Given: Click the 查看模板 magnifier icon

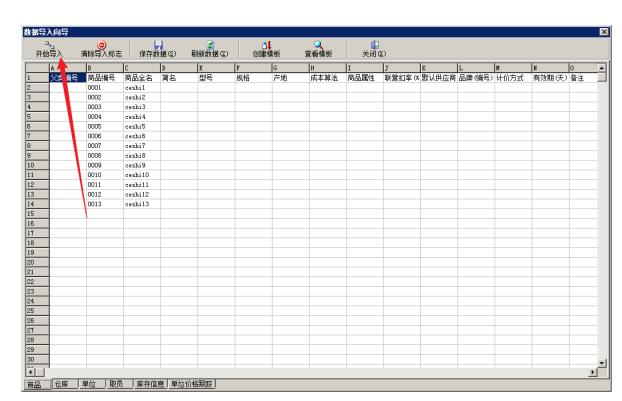Looking at the screenshot, I should tap(318, 45).
